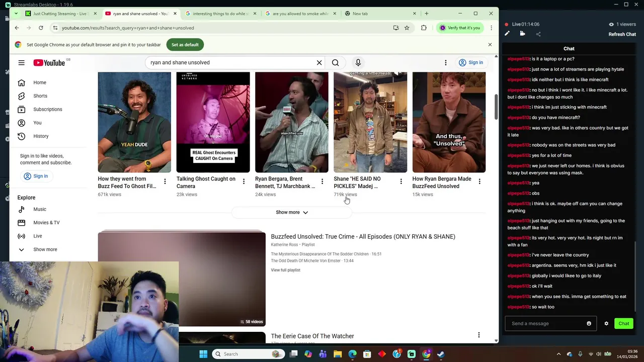Viewport: 644px width, 362px height.
Task: Click the Chrome address bar URL
Action: [128, 28]
